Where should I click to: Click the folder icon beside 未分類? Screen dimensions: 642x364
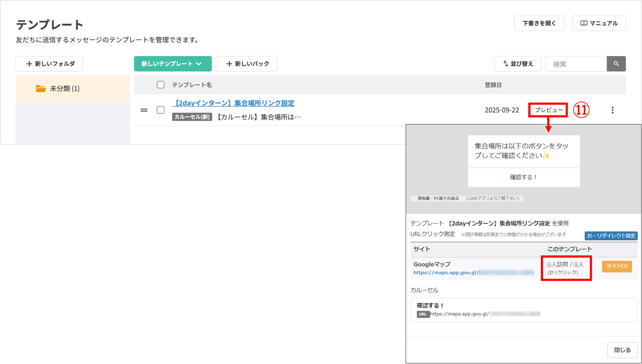tap(41, 89)
